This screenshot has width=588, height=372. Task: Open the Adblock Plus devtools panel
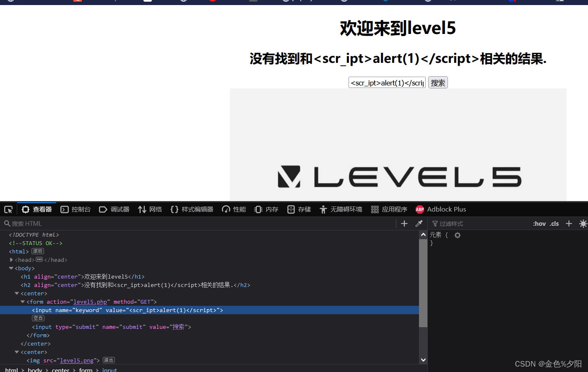(440, 209)
